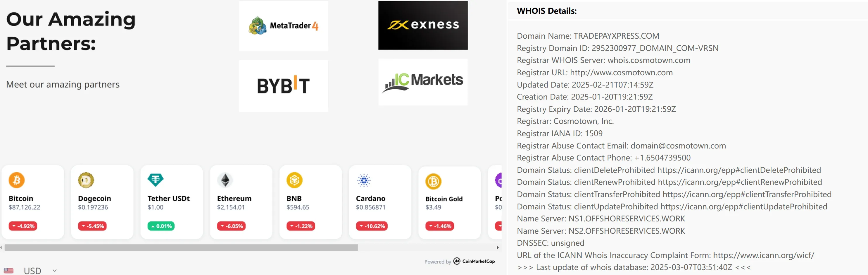Expand the USD currency dropdown chevron
Image resolution: width=868 pixels, height=275 pixels.
(55, 271)
